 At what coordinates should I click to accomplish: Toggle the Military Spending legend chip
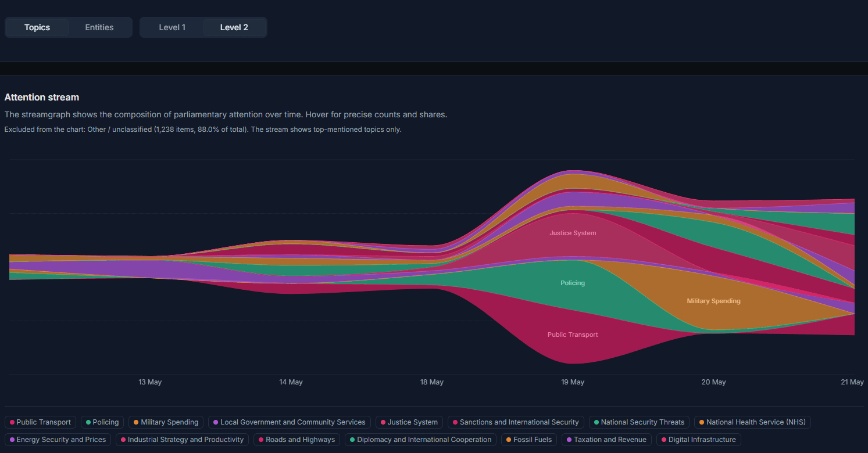tap(166, 422)
